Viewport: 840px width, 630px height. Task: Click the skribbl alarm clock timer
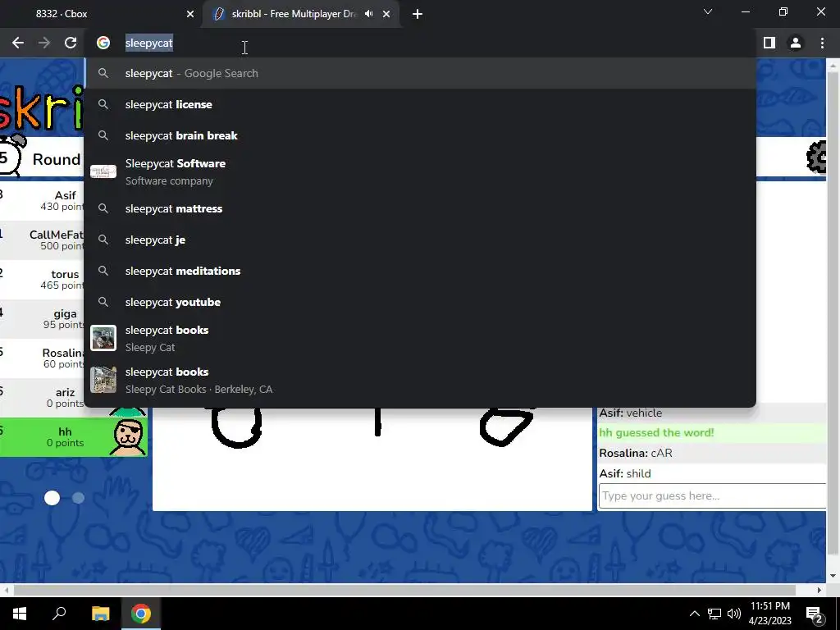[11, 155]
